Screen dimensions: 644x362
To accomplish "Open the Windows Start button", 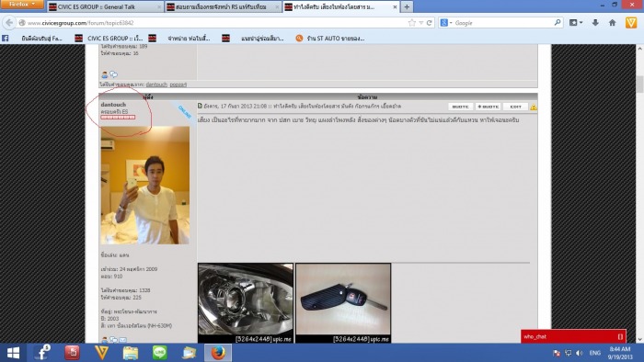I will (x=13, y=353).
